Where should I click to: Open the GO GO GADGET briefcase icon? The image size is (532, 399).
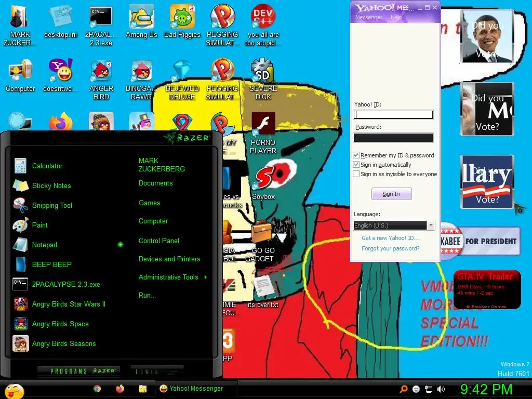pos(263,242)
